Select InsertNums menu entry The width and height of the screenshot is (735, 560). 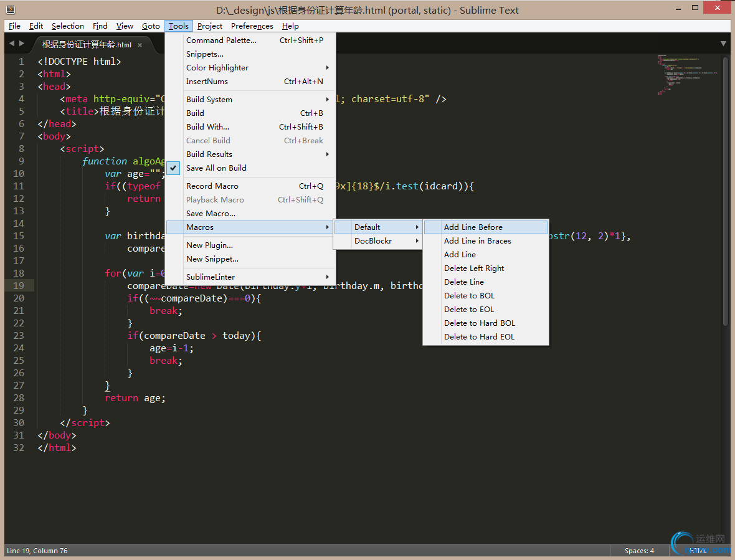pyautogui.click(x=251, y=81)
